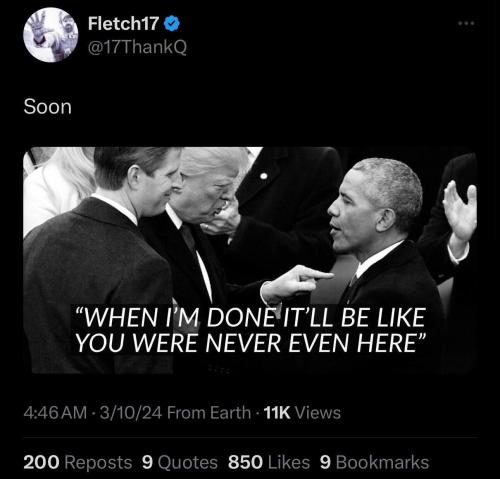Click the "From Earth" location label

(x=209, y=413)
